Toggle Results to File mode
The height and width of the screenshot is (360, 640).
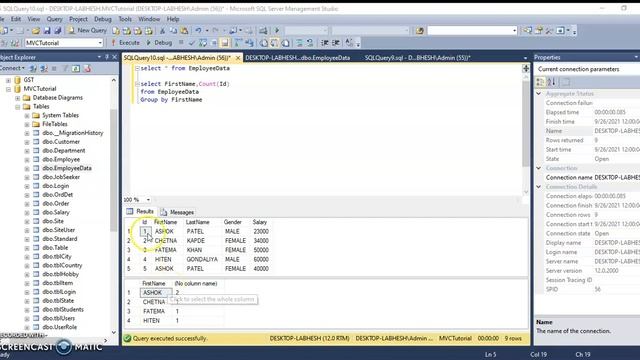[x=285, y=42]
